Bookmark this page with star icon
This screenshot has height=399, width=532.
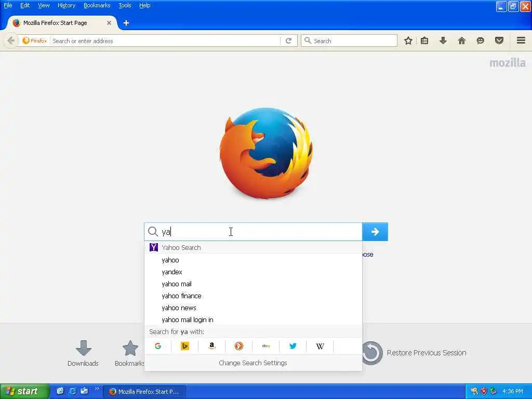point(408,41)
